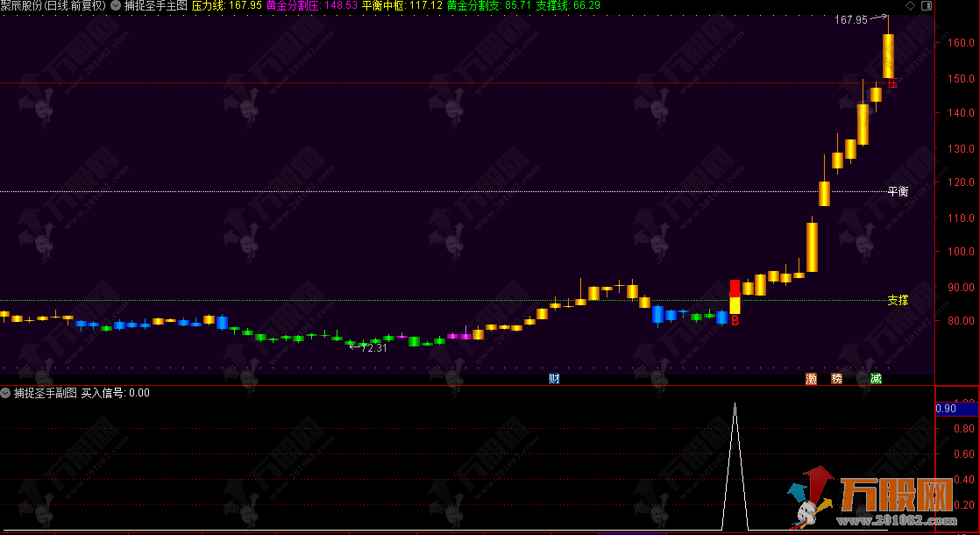Click the 捕捉圣手主图 indicator name
Viewport: 980px width, 535px height.
156,5
